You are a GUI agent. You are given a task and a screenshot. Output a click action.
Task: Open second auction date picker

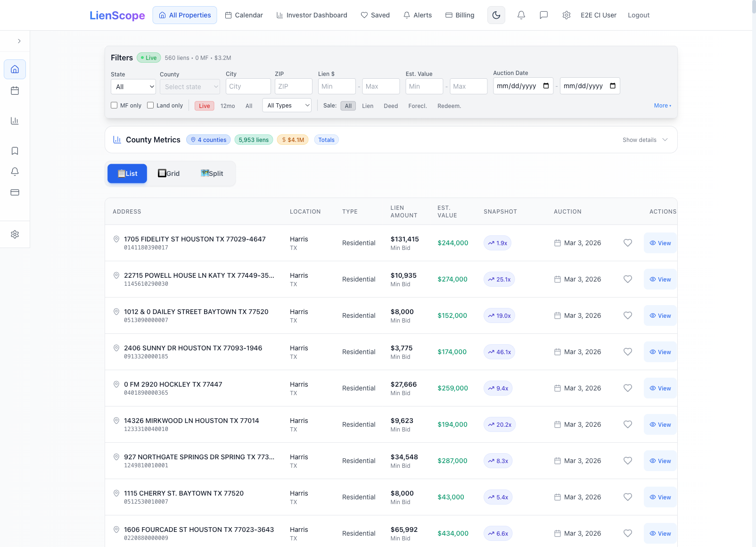(x=613, y=86)
